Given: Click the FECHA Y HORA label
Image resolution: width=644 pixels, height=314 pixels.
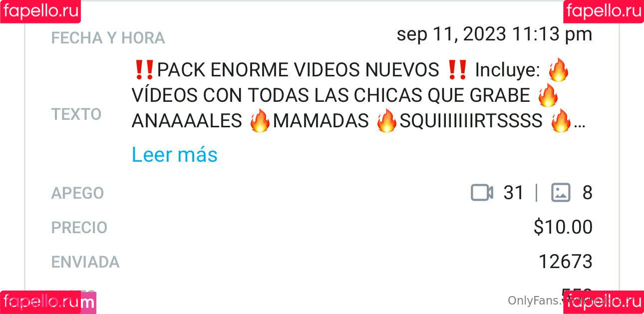Looking at the screenshot, I should [x=108, y=38].
